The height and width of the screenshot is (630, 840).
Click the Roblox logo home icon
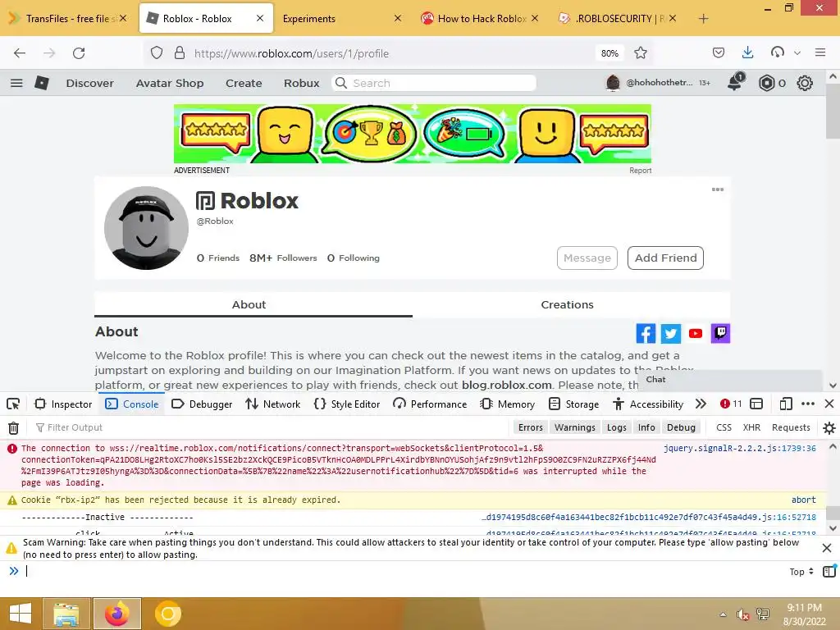point(41,83)
